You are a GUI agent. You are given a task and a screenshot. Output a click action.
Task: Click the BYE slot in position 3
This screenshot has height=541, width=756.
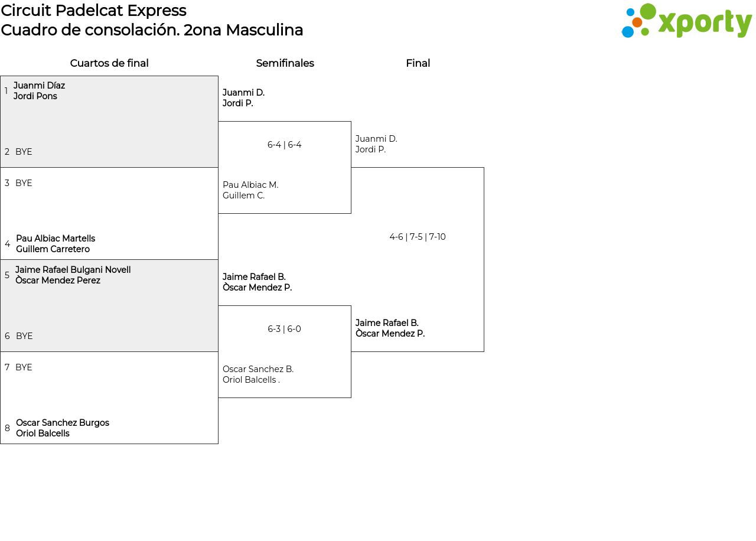(x=24, y=183)
